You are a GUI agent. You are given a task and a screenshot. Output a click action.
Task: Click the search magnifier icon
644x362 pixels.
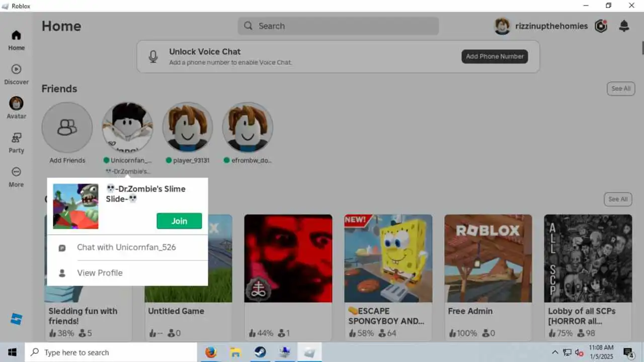[x=248, y=26]
